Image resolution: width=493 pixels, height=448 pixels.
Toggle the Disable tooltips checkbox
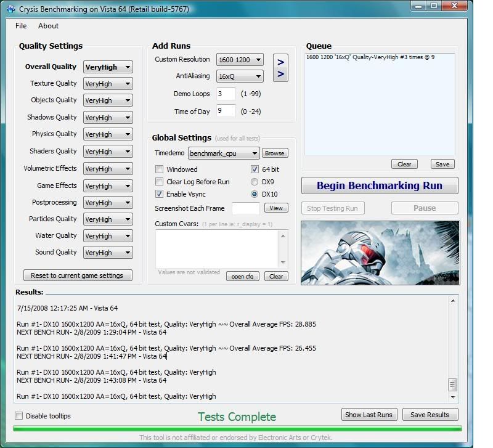click(x=20, y=417)
